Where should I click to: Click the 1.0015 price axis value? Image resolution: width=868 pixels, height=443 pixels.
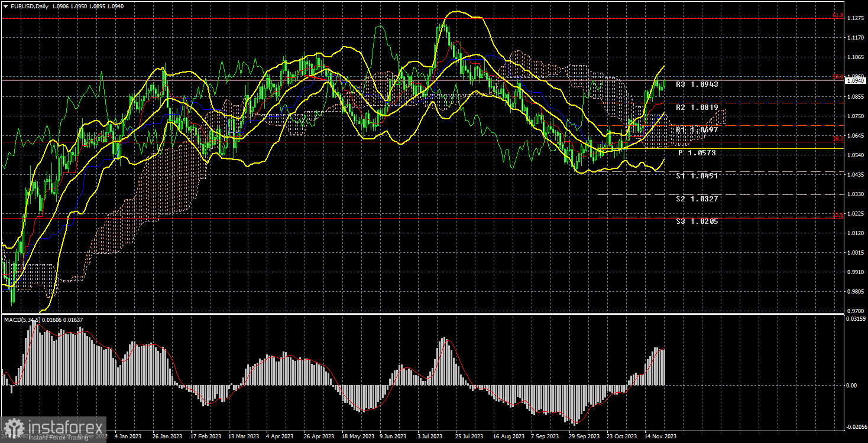click(855, 252)
